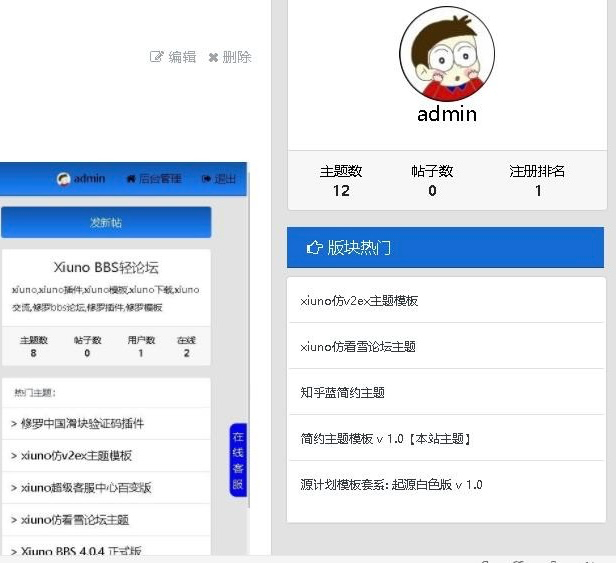Click the 发新帖 new post button
Screen dimensions: 616x563
pyautogui.click(x=106, y=222)
